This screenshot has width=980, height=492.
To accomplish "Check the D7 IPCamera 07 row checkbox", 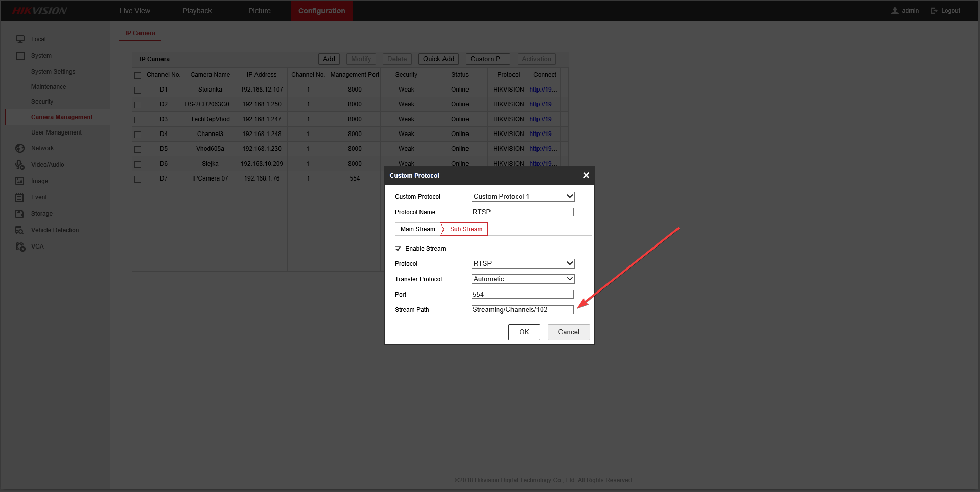I will point(137,179).
